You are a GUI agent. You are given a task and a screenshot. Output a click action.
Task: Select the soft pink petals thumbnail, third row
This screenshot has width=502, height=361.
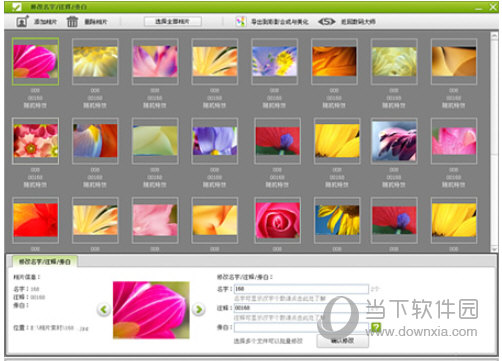click(x=155, y=220)
